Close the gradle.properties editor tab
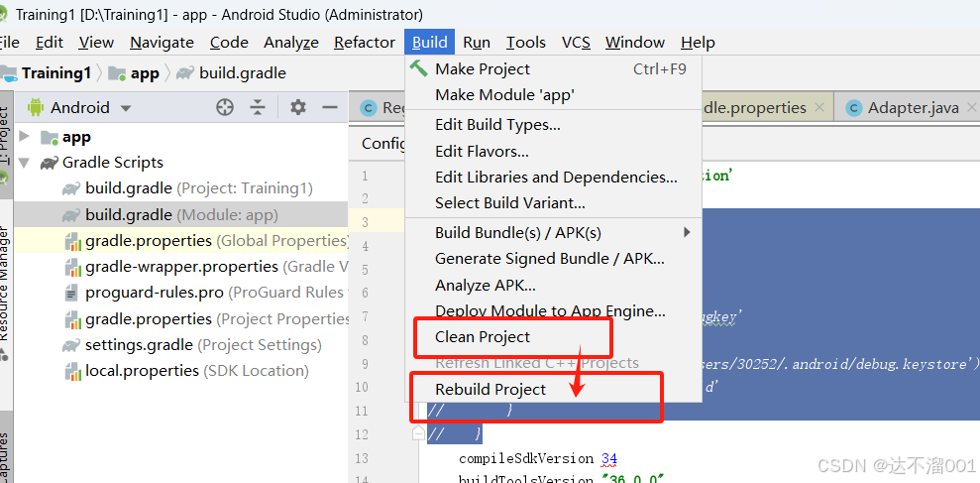980x483 pixels. coord(820,108)
